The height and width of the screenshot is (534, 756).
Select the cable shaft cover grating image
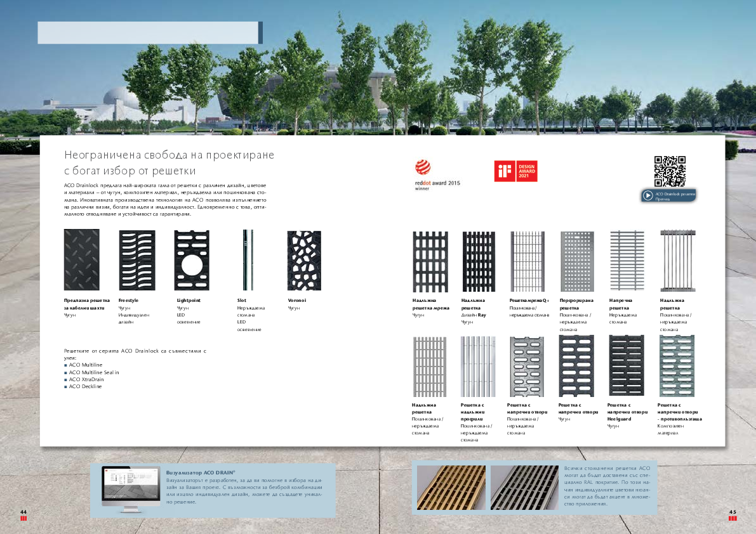(x=82, y=260)
